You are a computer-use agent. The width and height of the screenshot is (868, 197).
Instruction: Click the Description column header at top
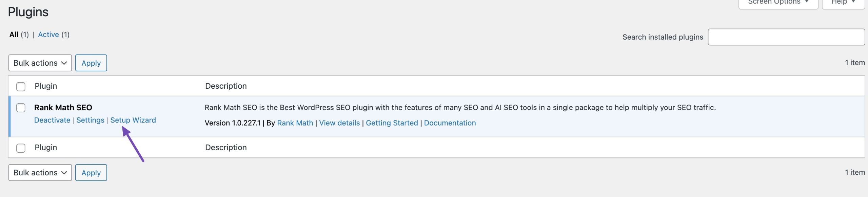pyautogui.click(x=226, y=86)
